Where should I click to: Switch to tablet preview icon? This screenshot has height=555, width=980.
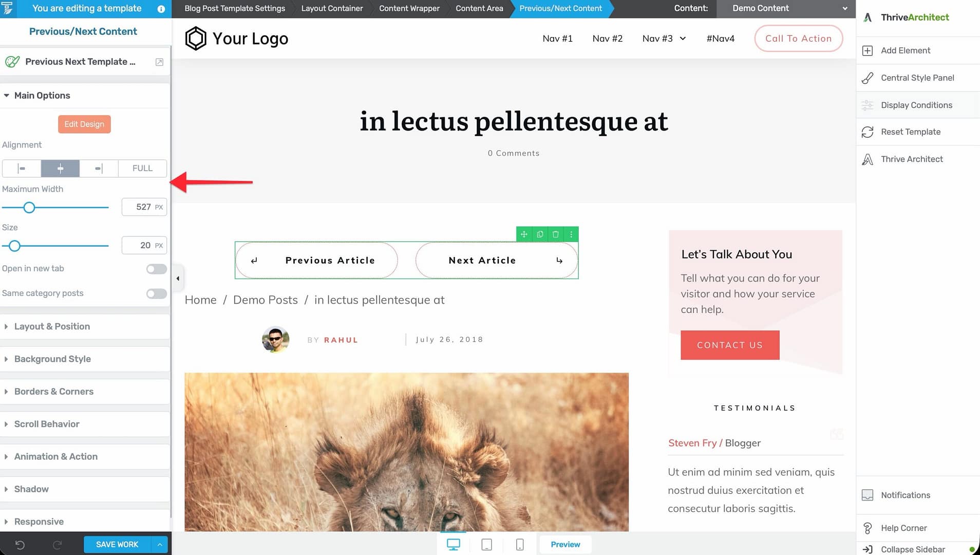486,544
